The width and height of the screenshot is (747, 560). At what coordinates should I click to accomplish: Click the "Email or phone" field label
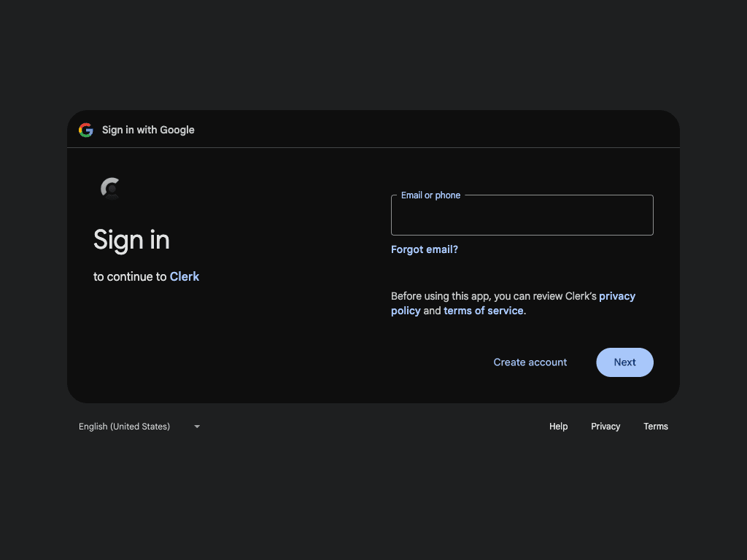[430, 195]
